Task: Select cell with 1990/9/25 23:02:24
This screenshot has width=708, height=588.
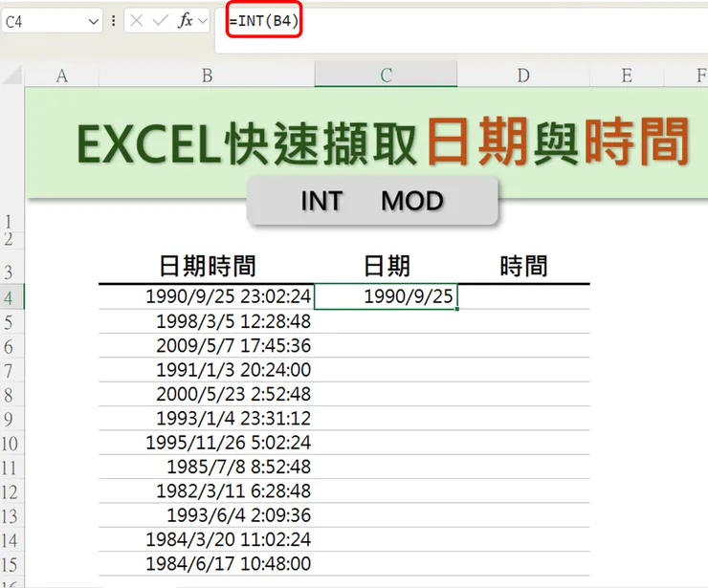Action: (207, 296)
